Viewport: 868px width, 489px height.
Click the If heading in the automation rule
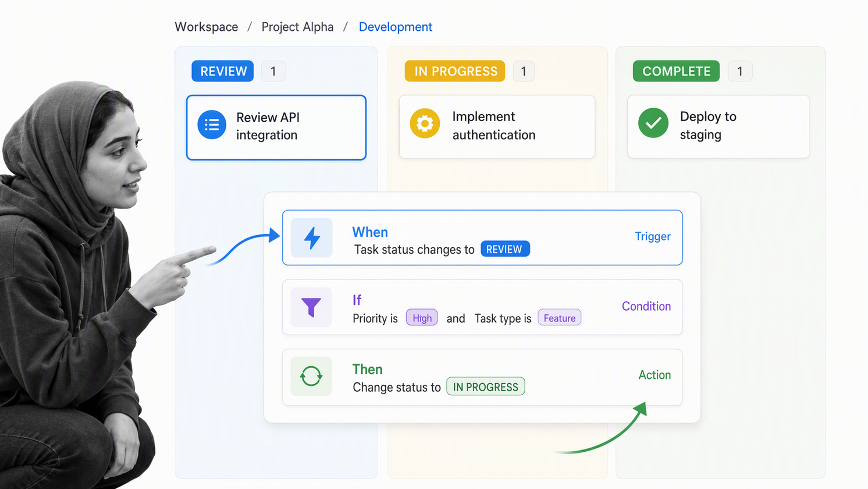coord(357,300)
